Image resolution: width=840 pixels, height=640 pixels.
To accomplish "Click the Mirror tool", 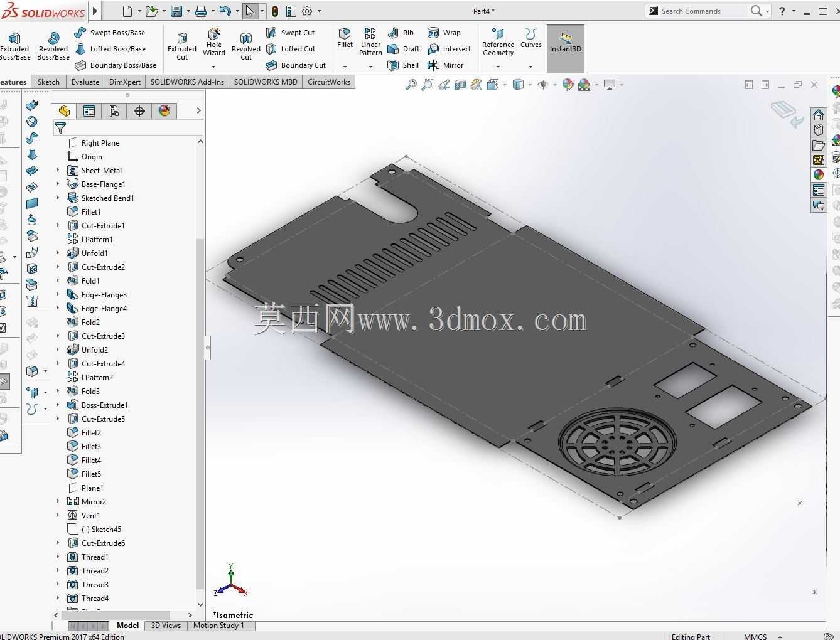I will pyautogui.click(x=445, y=65).
